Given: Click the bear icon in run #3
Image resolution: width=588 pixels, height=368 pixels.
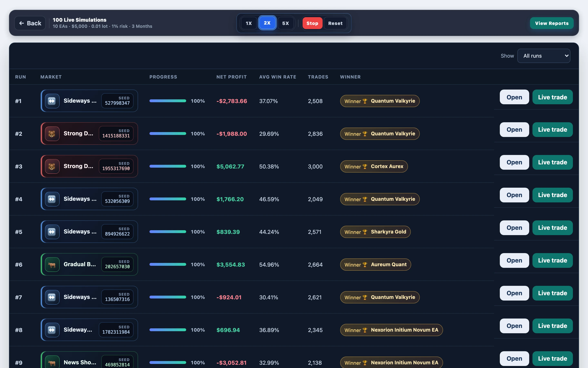Looking at the screenshot, I should coord(52,166).
